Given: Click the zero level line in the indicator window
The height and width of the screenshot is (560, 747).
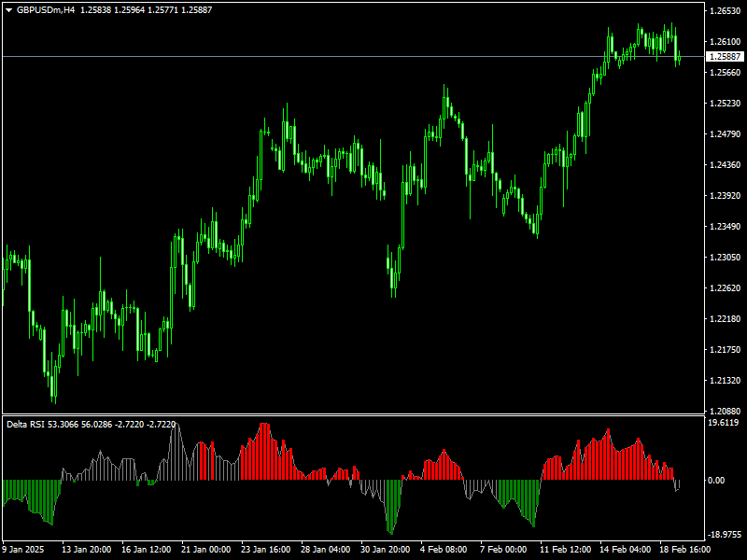Looking at the screenshot, I should [373, 480].
